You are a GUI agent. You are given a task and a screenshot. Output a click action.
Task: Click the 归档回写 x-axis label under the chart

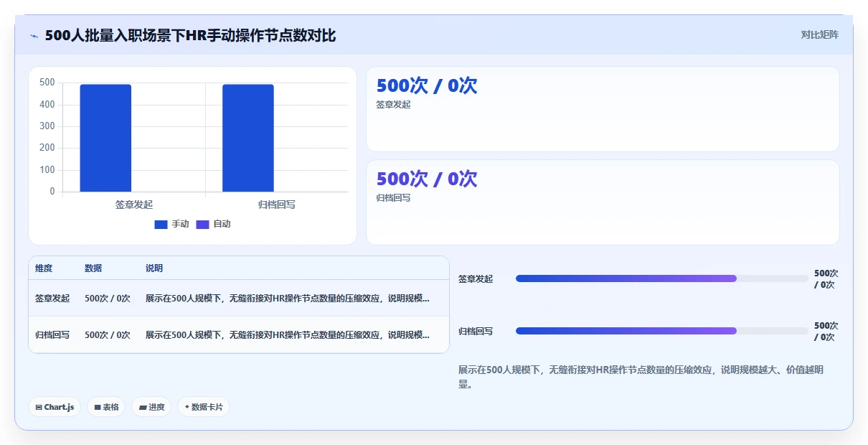pyautogui.click(x=277, y=205)
